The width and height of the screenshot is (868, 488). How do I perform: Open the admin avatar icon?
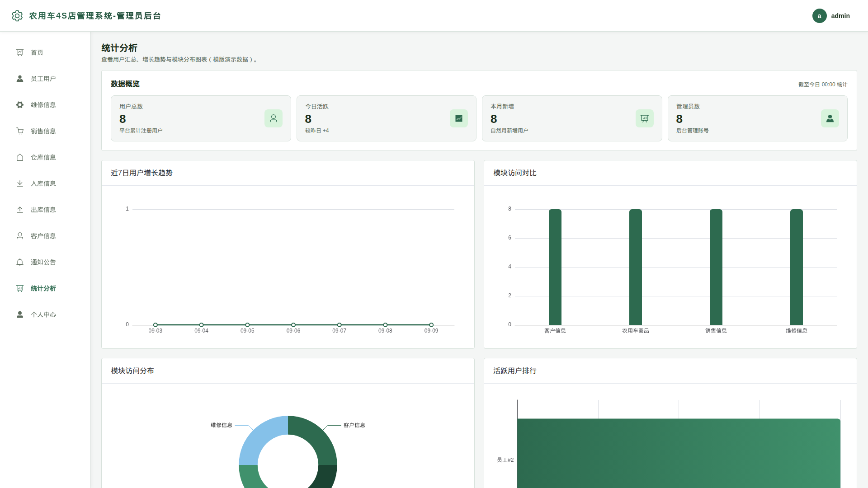(x=819, y=16)
